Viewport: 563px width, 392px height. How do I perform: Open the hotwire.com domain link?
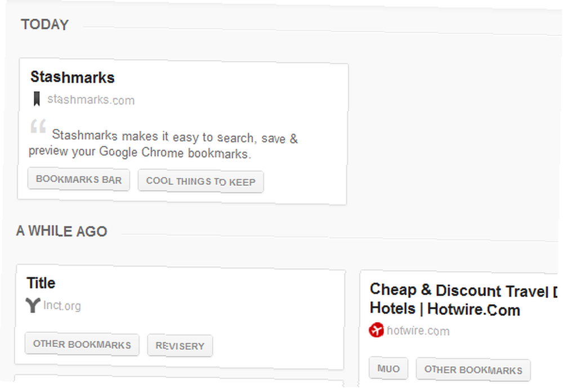tap(418, 331)
